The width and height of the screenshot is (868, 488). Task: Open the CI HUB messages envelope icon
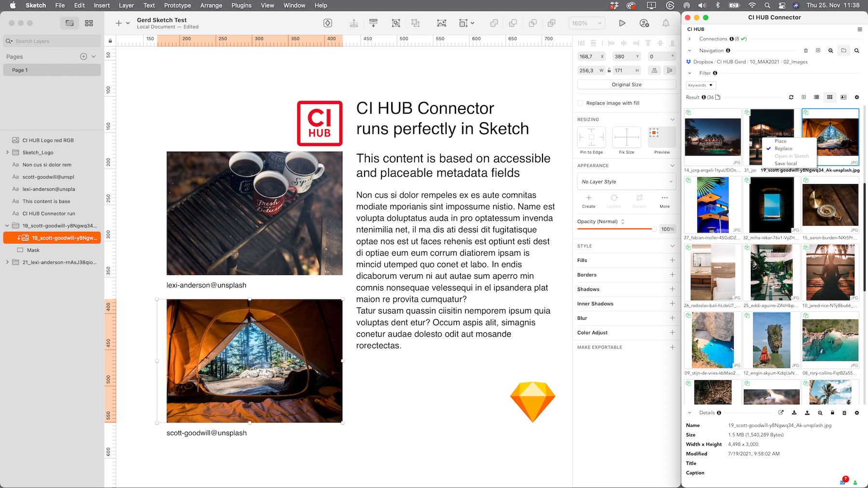(x=843, y=481)
